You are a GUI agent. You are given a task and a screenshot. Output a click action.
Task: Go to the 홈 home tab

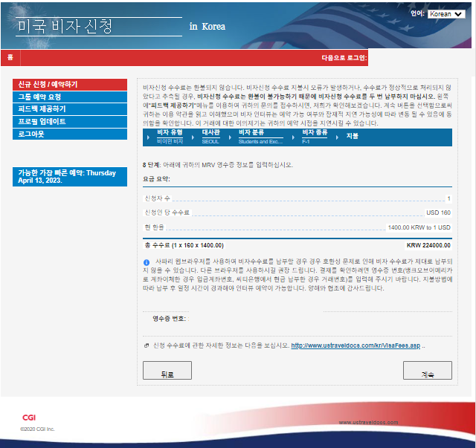[x=10, y=57]
